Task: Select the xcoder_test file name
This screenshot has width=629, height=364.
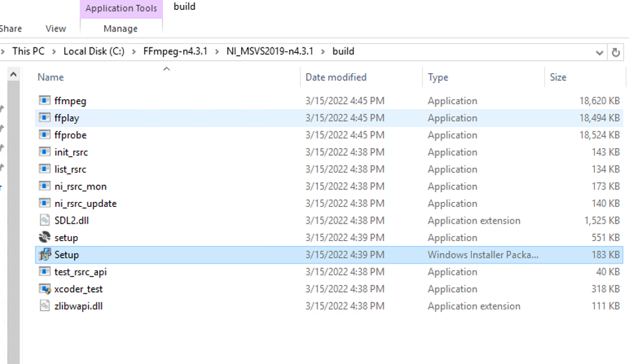Action: click(78, 289)
